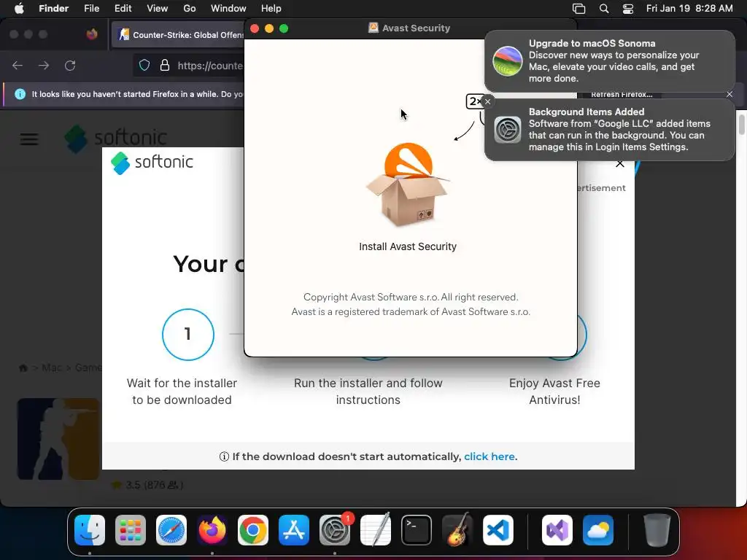Click the Stage Manager windows icon
The height and width of the screenshot is (560, 747).
578,9
